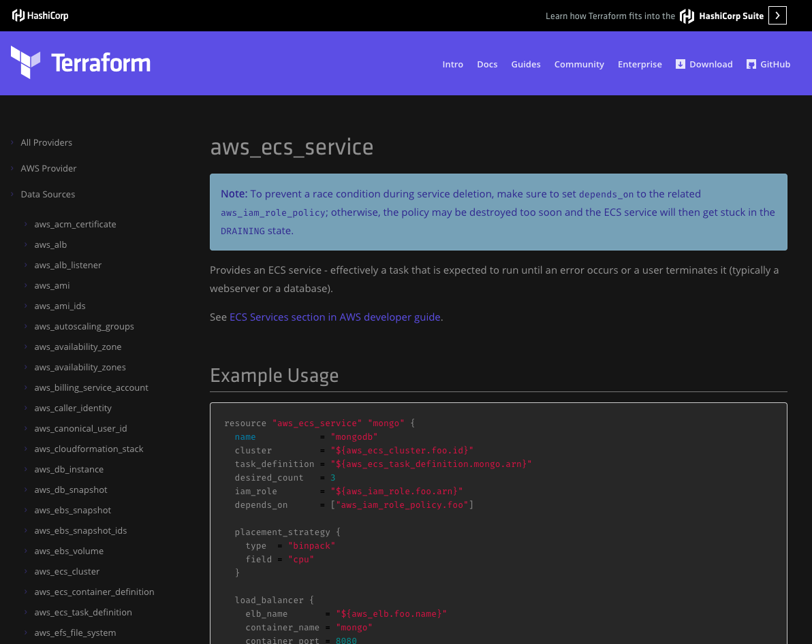
Task: Open aws_db_instance sidebar entry
Action: (x=69, y=470)
